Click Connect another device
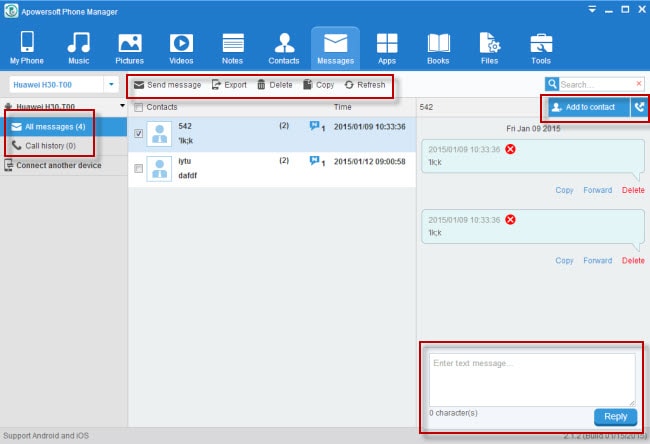 click(x=53, y=165)
